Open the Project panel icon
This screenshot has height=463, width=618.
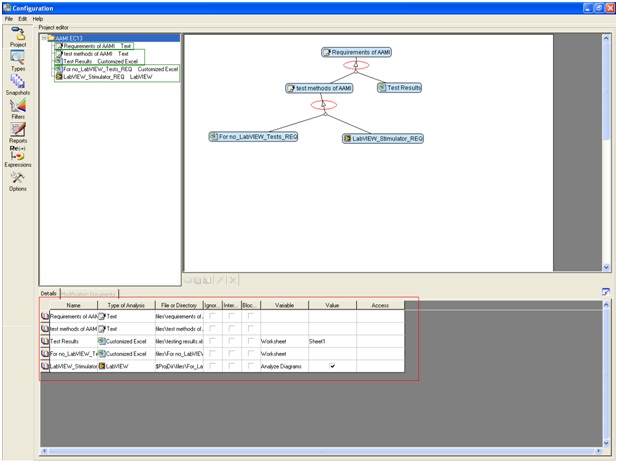(17, 35)
